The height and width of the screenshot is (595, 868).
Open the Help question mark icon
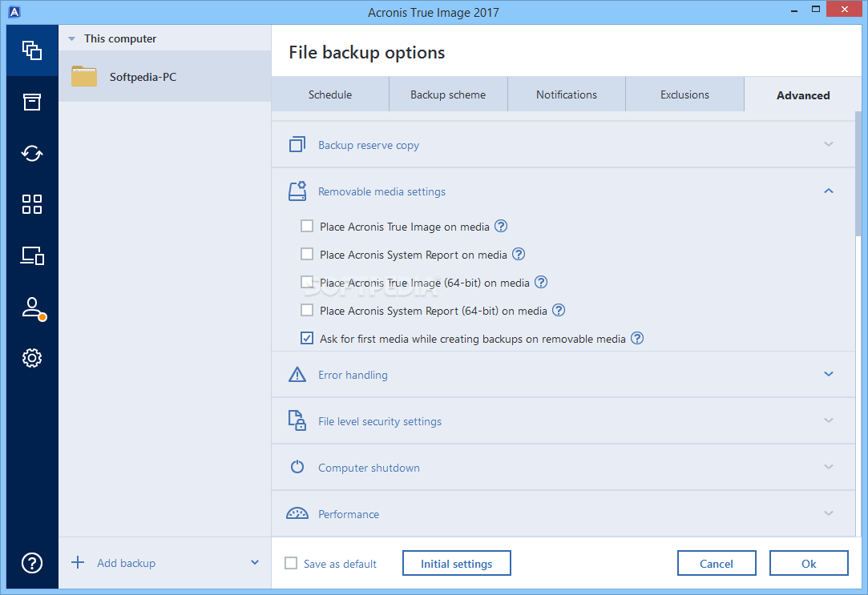pyautogui.click(x=32, y=563)
